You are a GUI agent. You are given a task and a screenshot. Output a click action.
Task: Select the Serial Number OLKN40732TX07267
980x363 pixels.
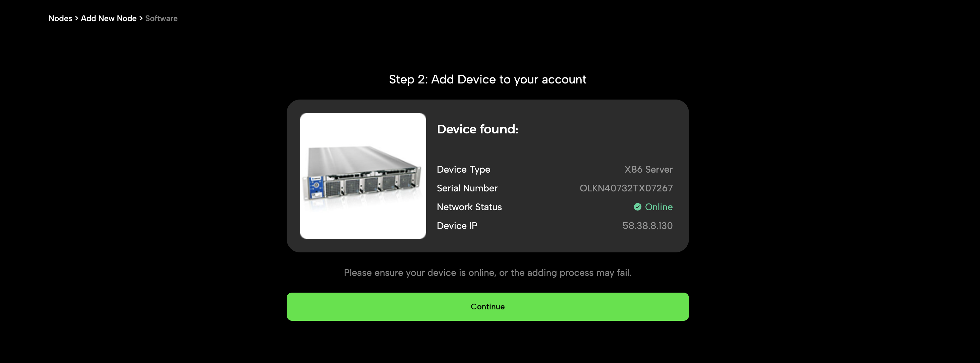point(626,188)
